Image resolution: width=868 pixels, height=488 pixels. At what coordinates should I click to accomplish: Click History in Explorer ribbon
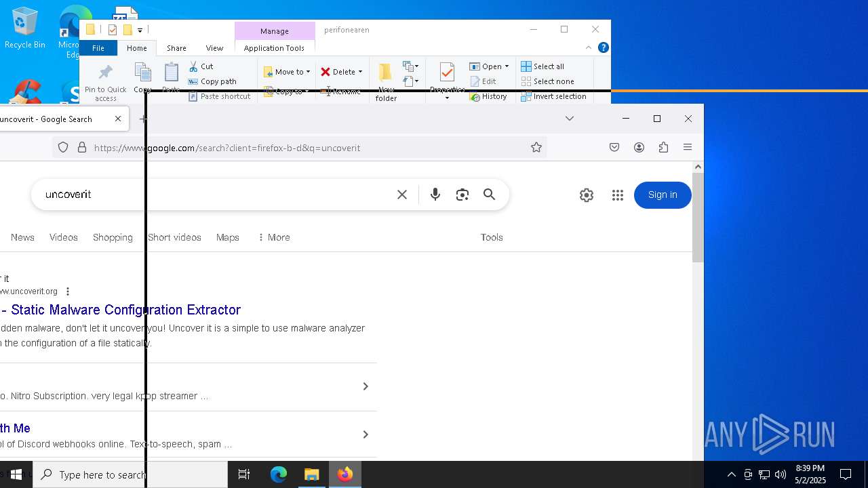coord(488,96)
